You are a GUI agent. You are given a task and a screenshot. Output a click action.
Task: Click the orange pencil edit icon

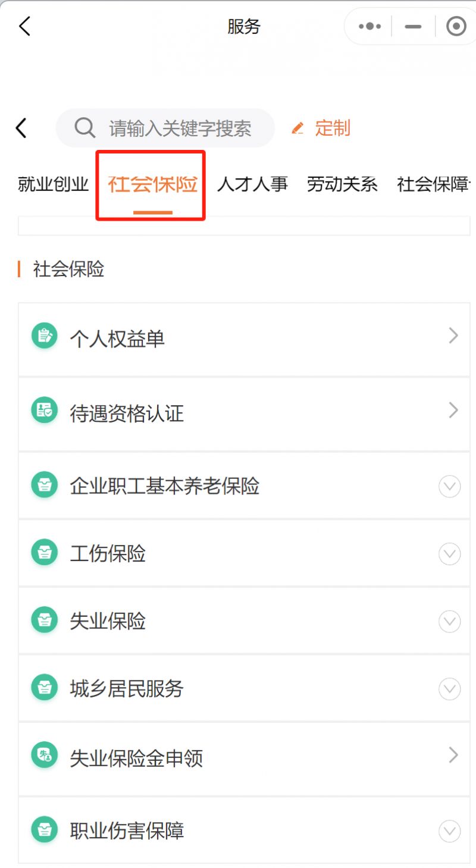pos(297,128)
